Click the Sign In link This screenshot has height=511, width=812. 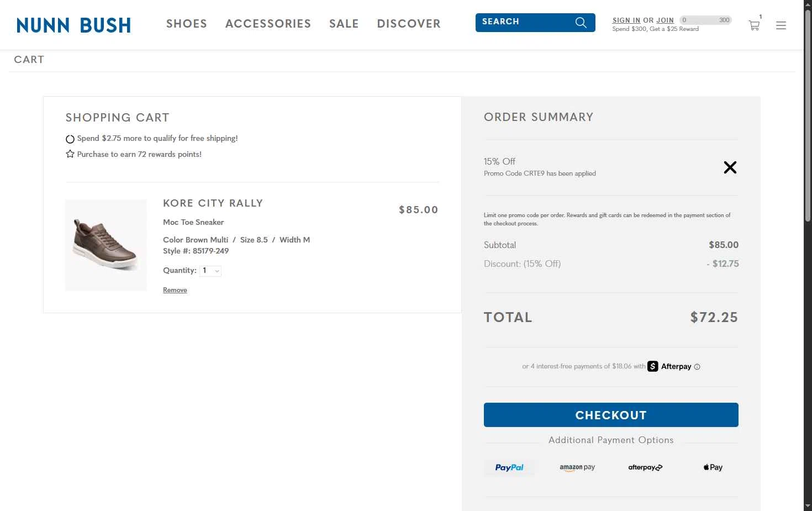pos(626,20)
